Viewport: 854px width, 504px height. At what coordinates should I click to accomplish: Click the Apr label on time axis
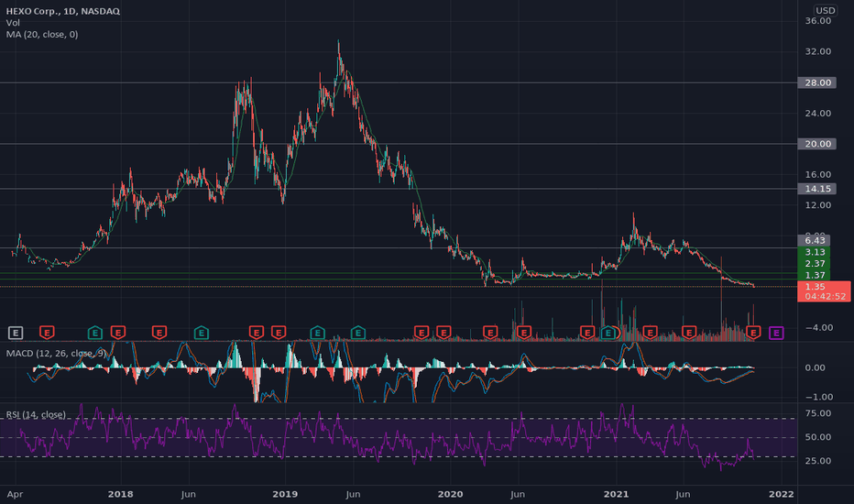click(x=15, y=494)
